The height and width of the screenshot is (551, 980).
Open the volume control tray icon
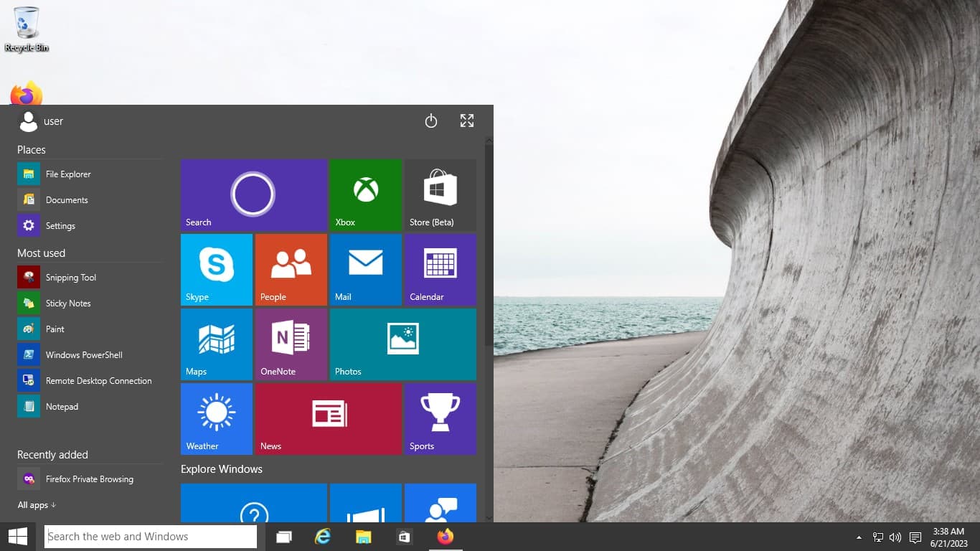click(x=895, y=537)
